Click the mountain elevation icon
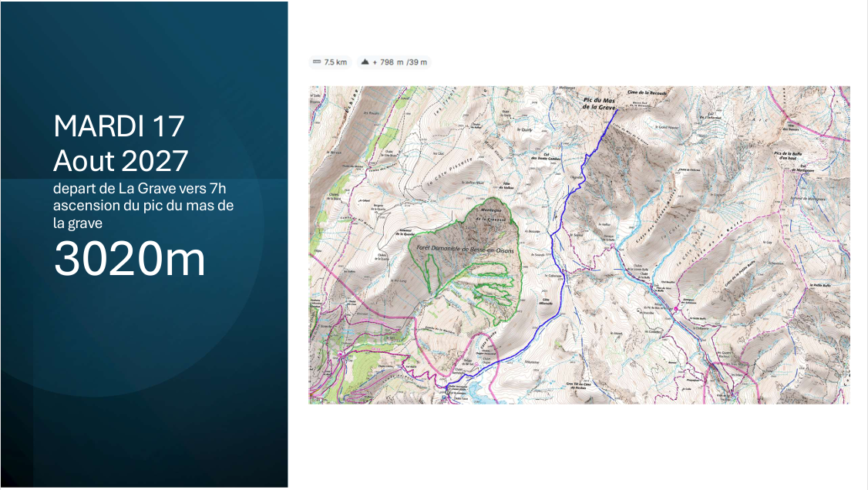The height and width of the screenshot is (490, 868). coord(365,62)
